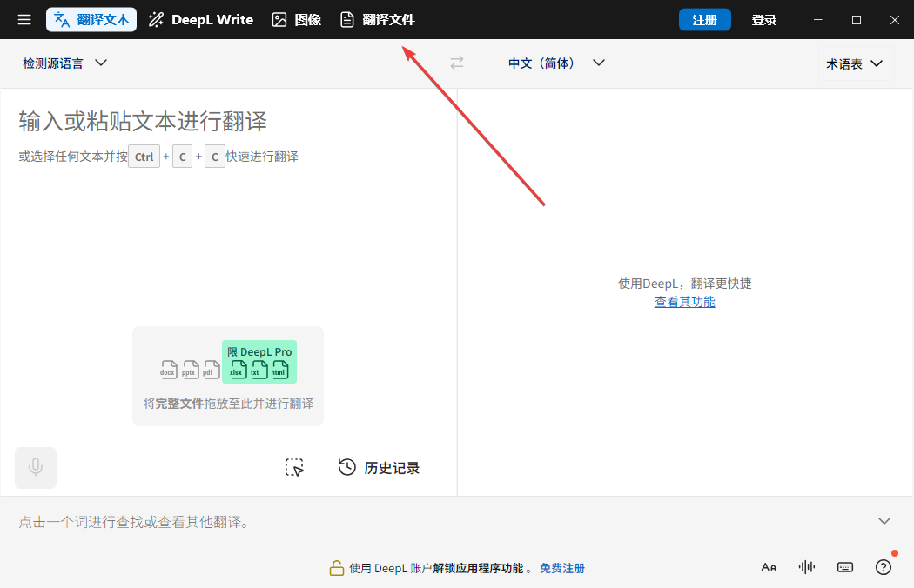The width and height of the screenshot is (914, 588).
Task: Select the screen text capture icon
Action: (294, 467)
